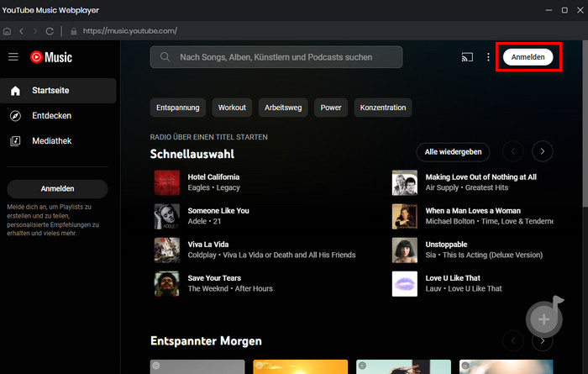This screenshot has height=374, width=588.
Task: Open the cast to device icon
Action: click(x=467, y=57)
